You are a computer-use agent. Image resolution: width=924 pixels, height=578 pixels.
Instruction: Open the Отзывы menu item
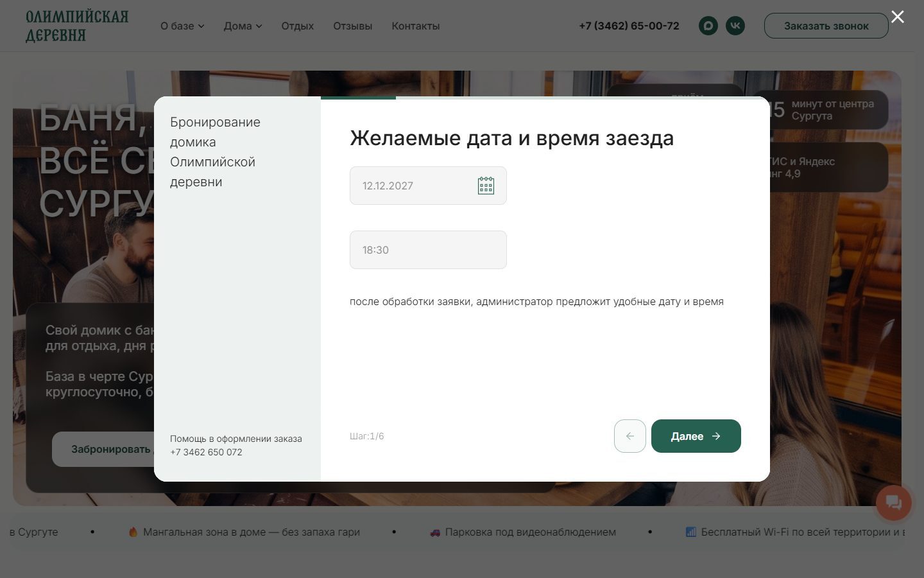pyautogui.click(x=353, y=26)
